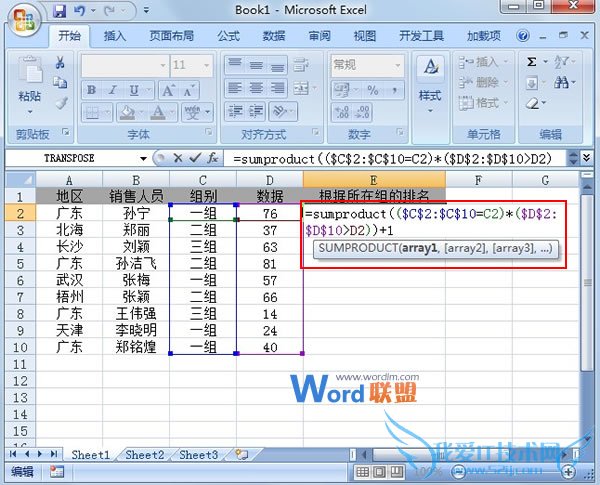600x485 pixels.
Task: Redo action in quick access toolbar
Action: (x=110, y=11)
